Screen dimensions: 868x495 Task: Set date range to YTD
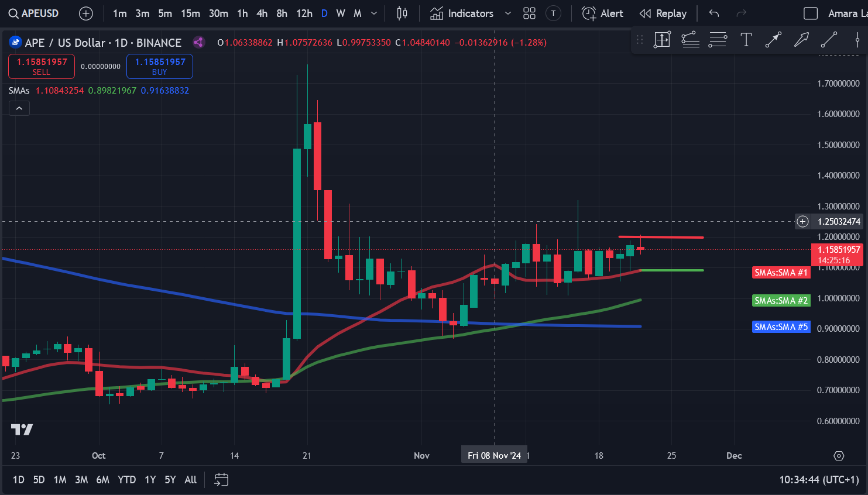tap(126, 480)
